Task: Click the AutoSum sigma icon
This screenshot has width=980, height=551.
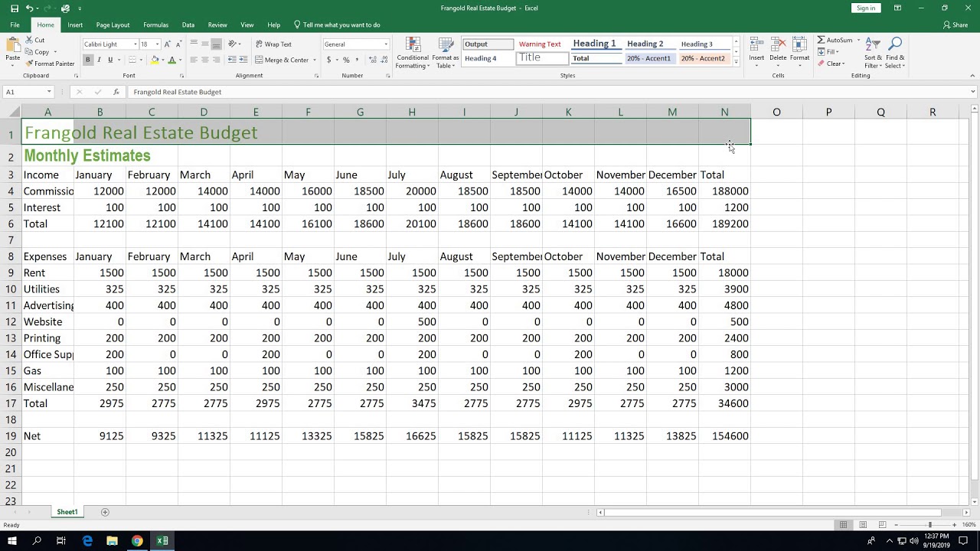Action: (x=822, y=40)
